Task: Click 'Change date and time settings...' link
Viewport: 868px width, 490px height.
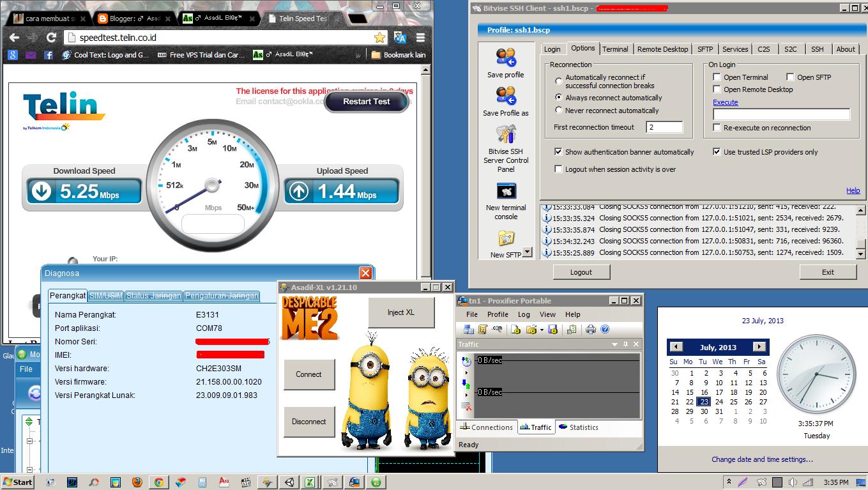Action: point(763,459)
